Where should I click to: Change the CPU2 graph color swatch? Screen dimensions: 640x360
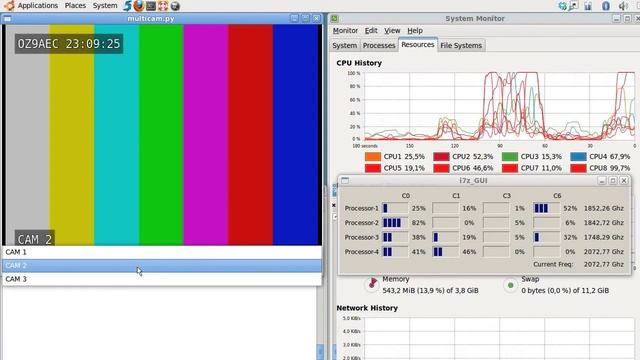click(442, 156)
